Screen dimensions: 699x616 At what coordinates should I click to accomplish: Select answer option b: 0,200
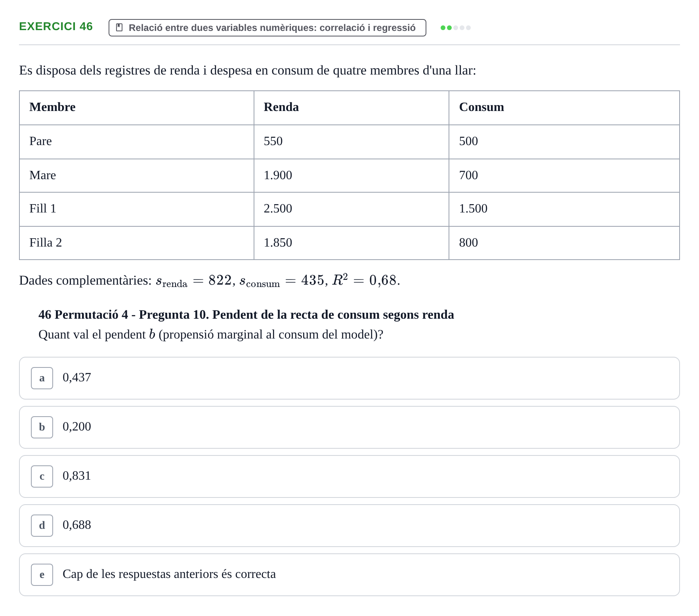click(349, 427)
